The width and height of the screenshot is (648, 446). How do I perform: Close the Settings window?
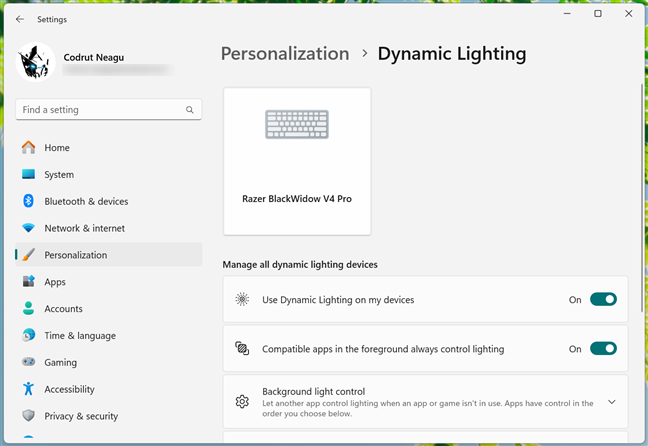(x=629, y=14)
